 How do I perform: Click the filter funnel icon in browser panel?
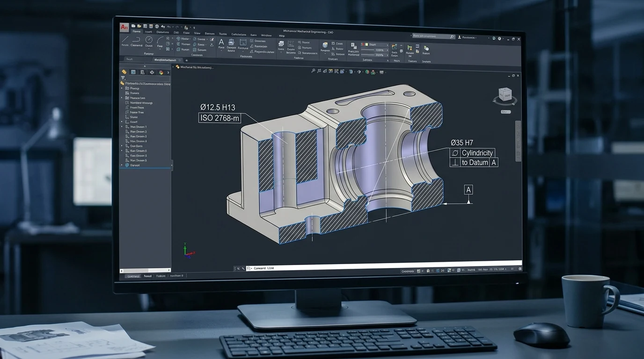(123, 78)
